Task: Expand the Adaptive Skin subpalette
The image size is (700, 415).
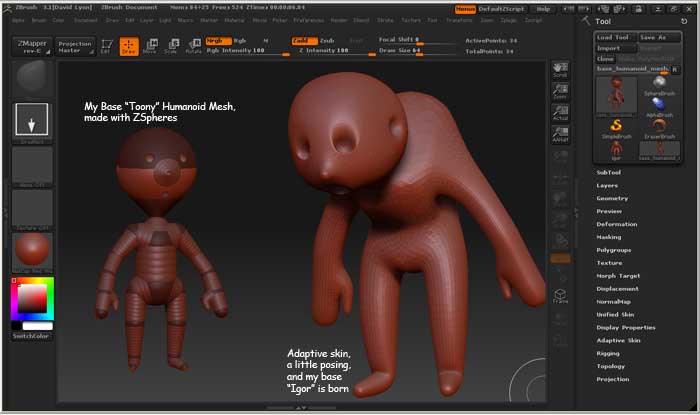Action: tap(618, 340)
